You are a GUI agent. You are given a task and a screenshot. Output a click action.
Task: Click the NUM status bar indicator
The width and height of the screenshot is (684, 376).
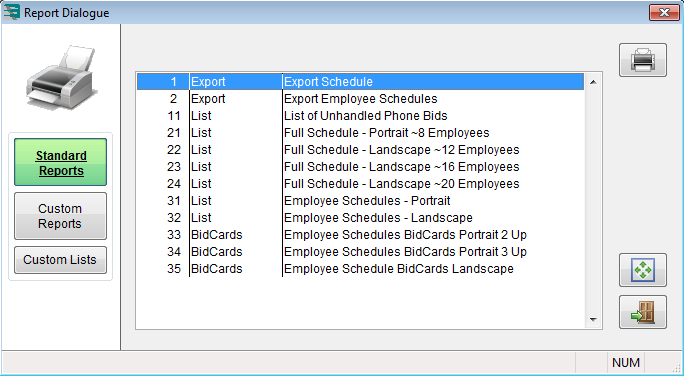pos(626,363)
